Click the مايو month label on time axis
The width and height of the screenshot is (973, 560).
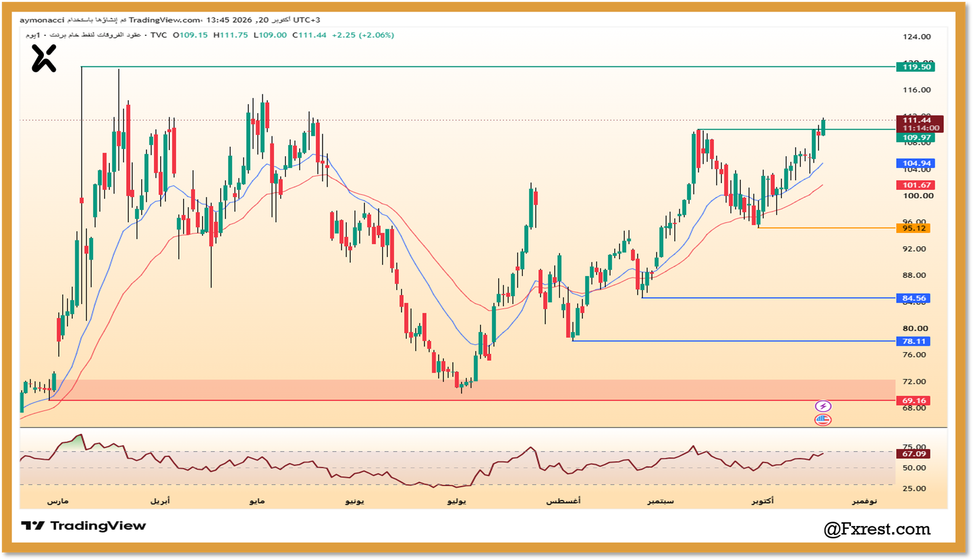[x=257, y=501]
